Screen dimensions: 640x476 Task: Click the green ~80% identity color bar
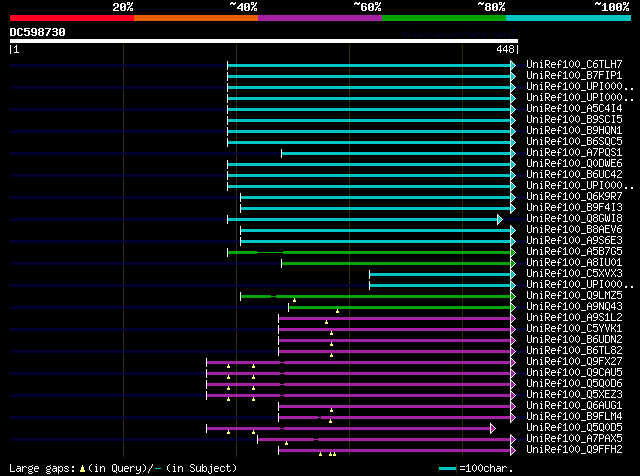(x=444, y=18)
